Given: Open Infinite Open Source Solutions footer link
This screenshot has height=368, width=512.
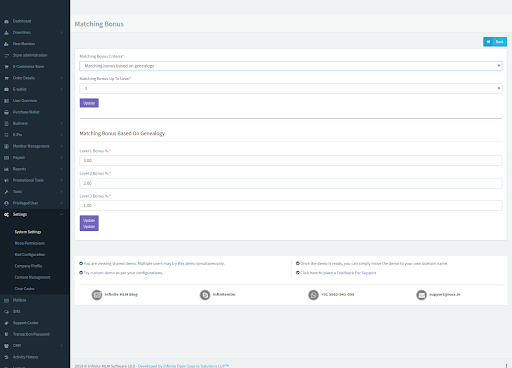Looking at the screenshot, I should tap(183, 366).
